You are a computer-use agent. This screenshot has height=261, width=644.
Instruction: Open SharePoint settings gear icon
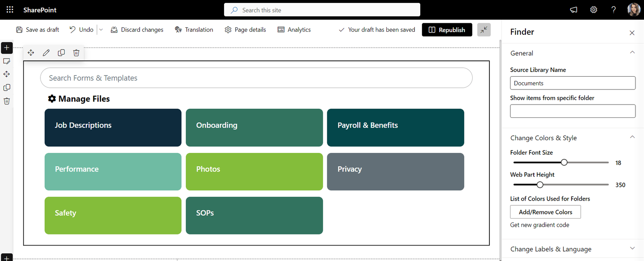(593, 9)
